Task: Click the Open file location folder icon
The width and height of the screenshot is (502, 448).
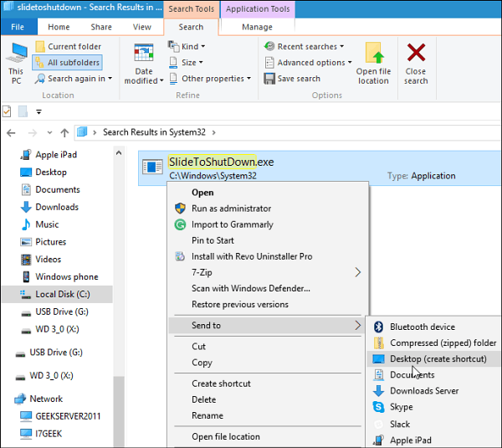Action: pyautogui.click(x=374, y=53)
